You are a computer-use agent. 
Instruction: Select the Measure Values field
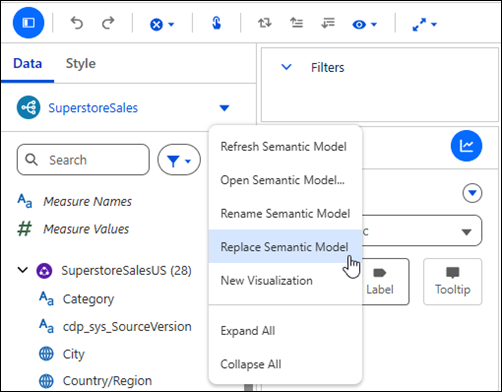pyautogui.click(x=86, y=229)
